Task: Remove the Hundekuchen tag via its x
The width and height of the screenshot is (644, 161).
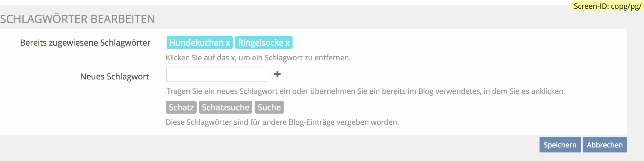Action: click(228, 43)
